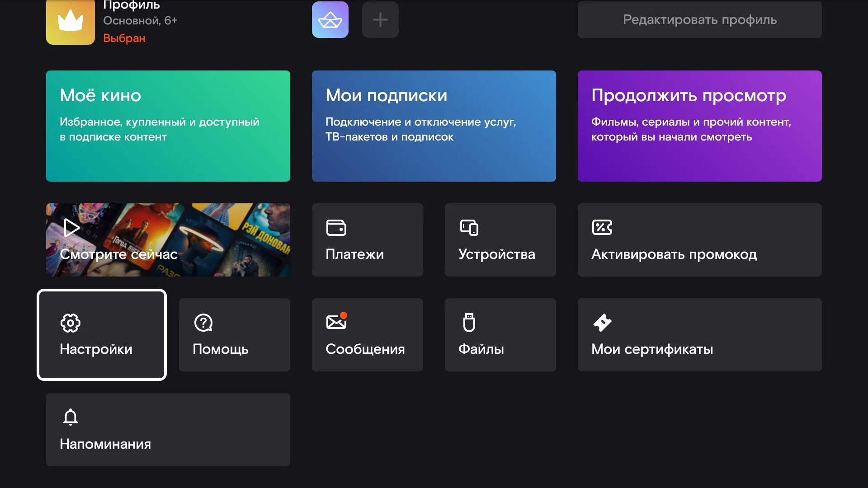Select the paper boat profile avatar

[330, 20]
